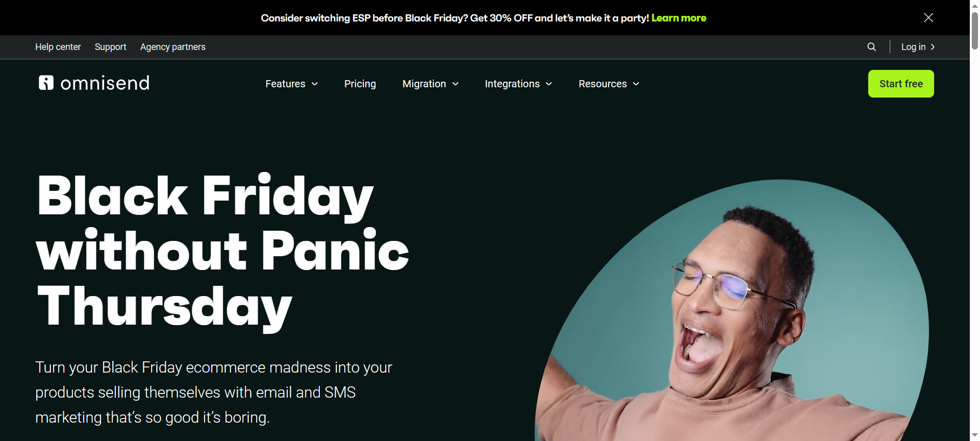This screenshot has height=441, width=980.
Task: Click the Log in arrow chevron
Action: point(933,47)
